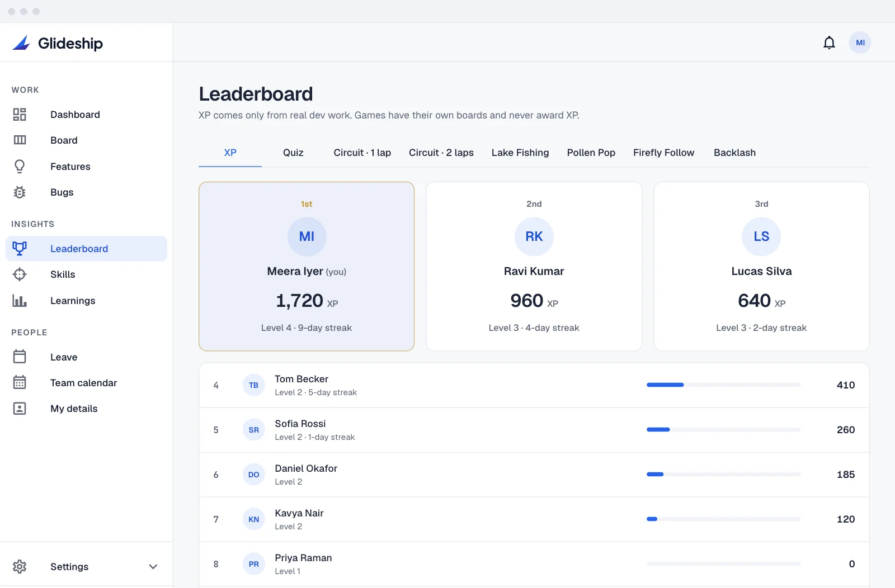Click the Leave calendar icon
The width and height of the screenshot is (895, 588).
click(20, 357)
